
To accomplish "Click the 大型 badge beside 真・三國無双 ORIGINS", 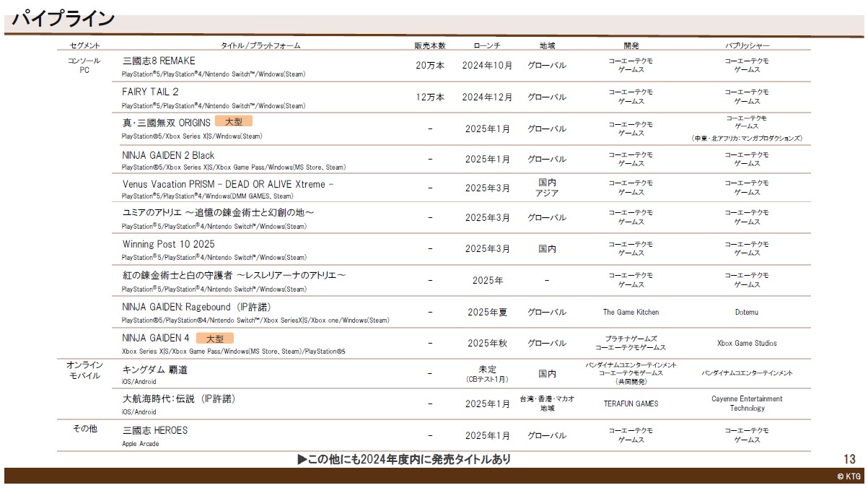I will [x=234, y=122].
